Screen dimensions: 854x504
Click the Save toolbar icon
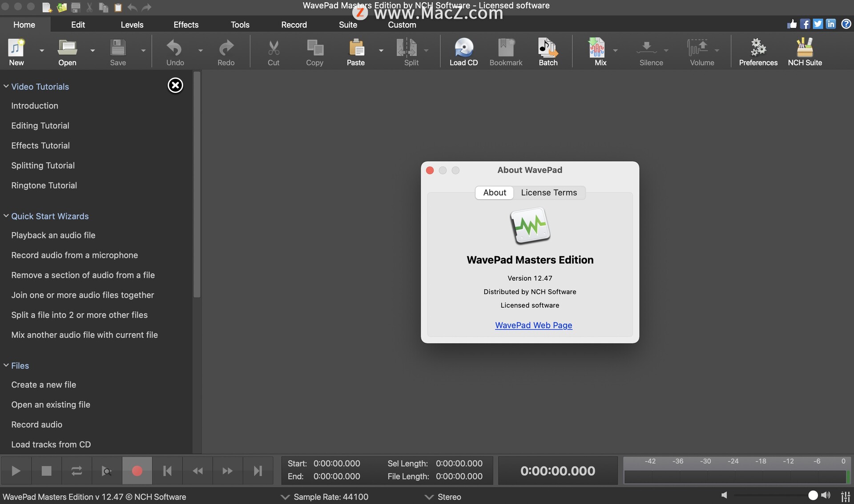click(118, 48)
